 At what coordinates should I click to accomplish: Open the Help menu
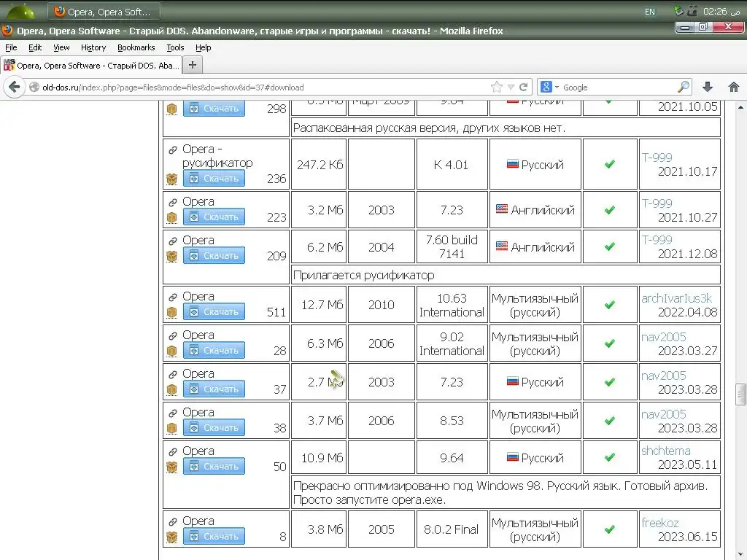(204, 47)
